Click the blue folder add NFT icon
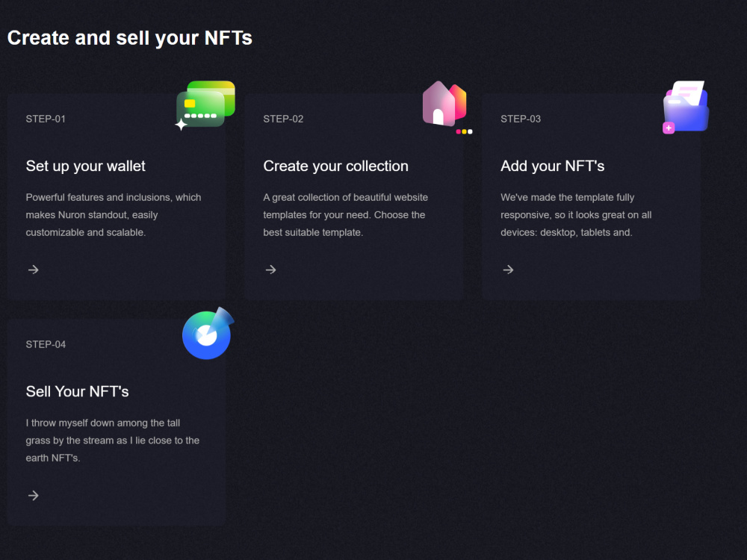This screenshot has height=560, width=747. pyautogui.click(x=686, y=107)
